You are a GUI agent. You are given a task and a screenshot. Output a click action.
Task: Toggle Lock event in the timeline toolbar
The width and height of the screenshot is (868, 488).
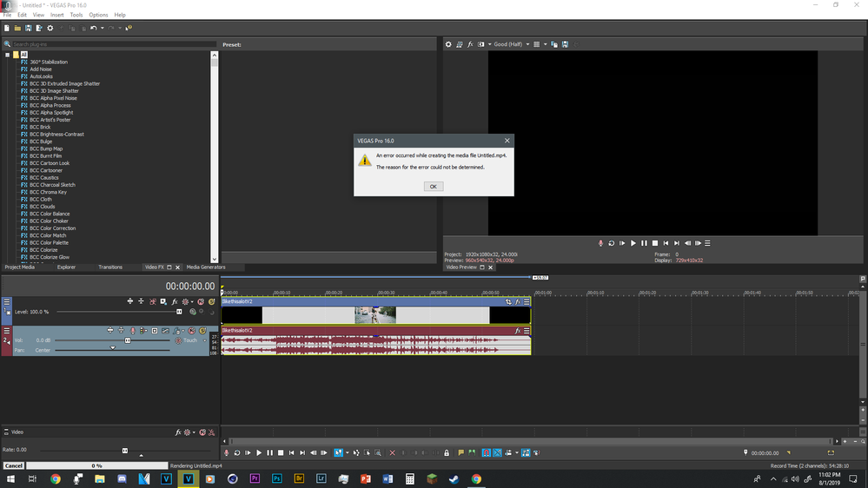[447, 453]
